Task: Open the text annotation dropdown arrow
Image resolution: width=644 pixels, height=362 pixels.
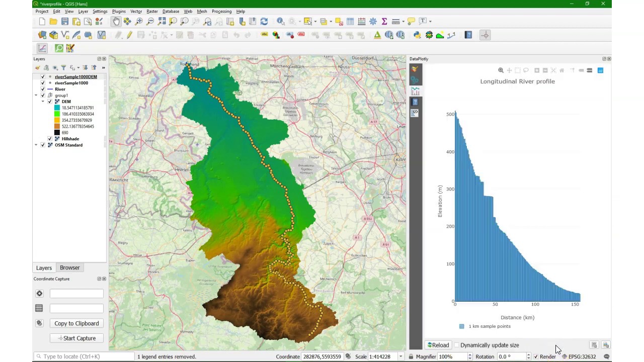Action: [x=430, y=21]
